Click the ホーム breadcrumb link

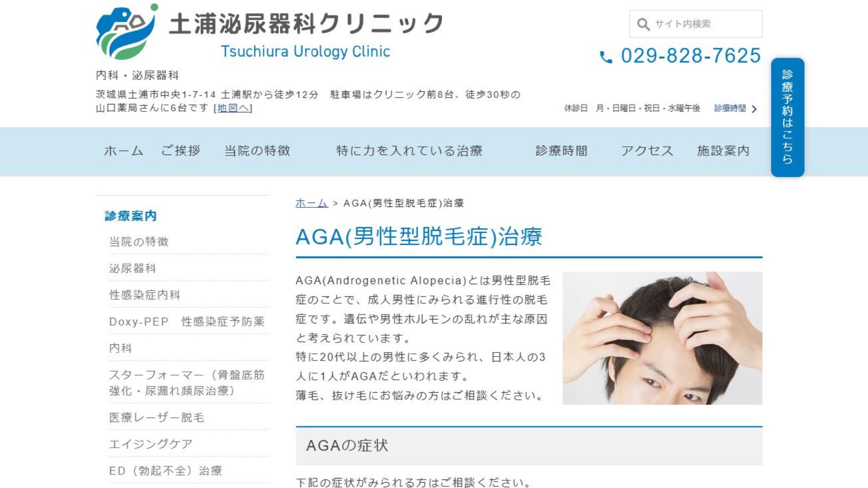311,203
